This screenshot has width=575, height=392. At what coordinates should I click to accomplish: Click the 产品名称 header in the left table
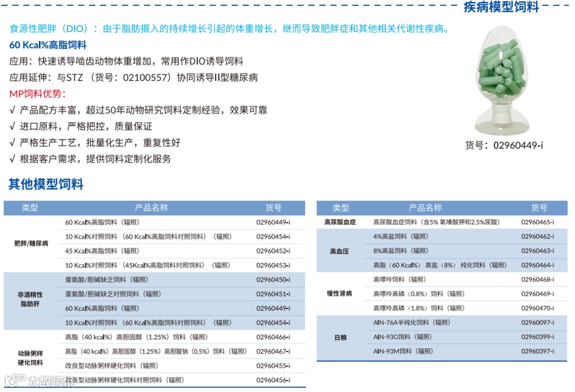[151, 208]
